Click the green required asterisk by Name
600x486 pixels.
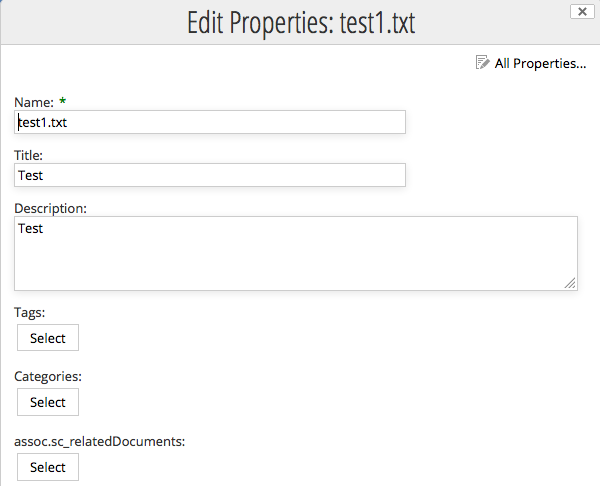[63, 102]
